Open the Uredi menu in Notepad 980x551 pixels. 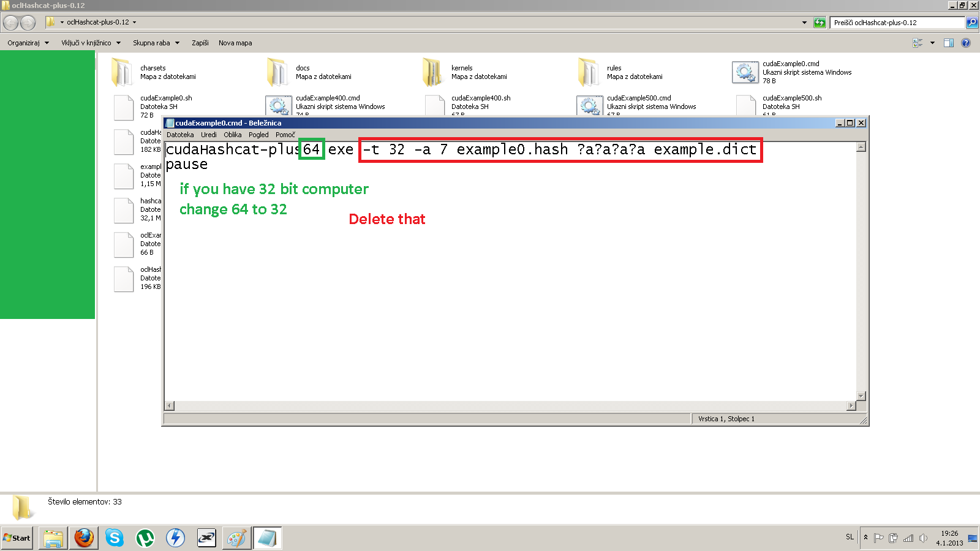209,135
